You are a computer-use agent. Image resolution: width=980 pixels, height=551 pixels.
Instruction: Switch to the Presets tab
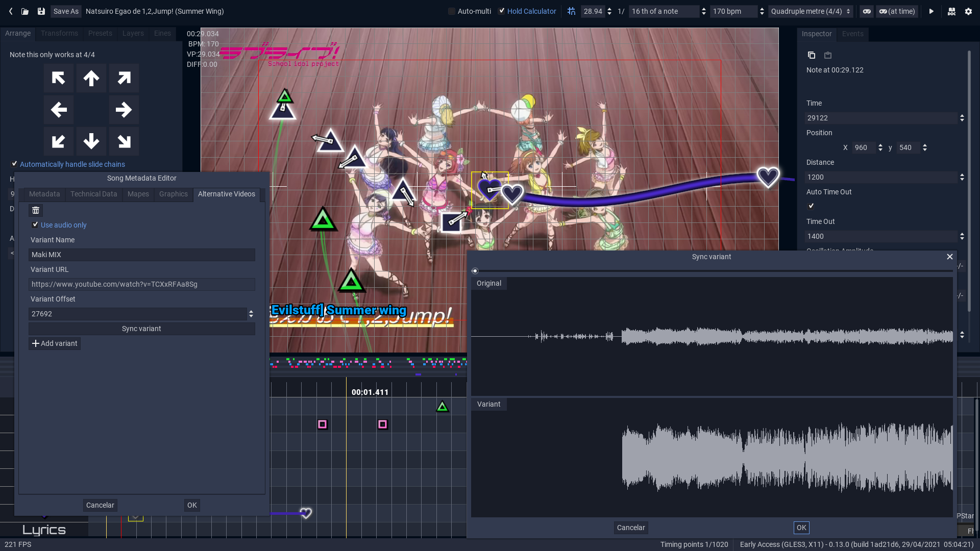coord(100,33)
